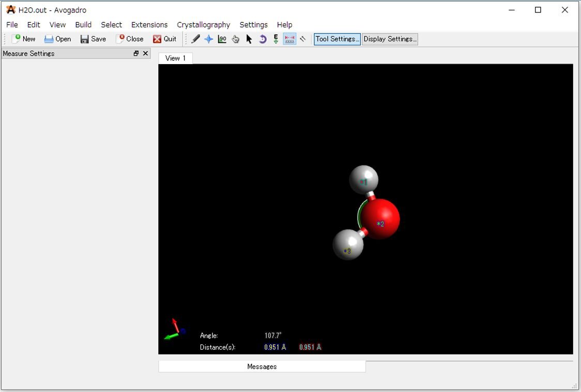
Task: Open the Display Settings panel
Action: (390, 39)
